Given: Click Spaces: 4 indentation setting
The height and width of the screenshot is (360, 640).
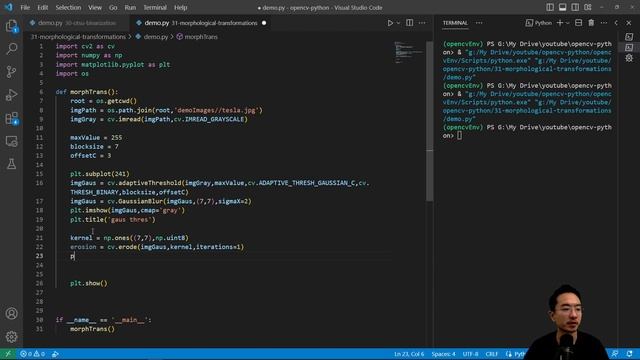Looking at the screenshot, I should pyautogui.click(x=443, y=354).
